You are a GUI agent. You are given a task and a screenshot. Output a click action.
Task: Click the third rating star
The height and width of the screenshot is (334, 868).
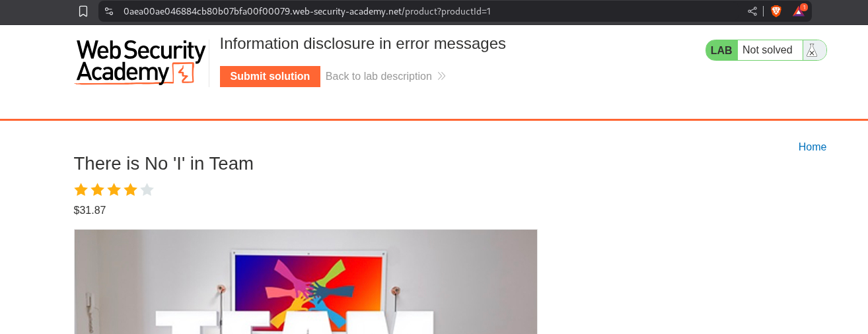[114, 190]
